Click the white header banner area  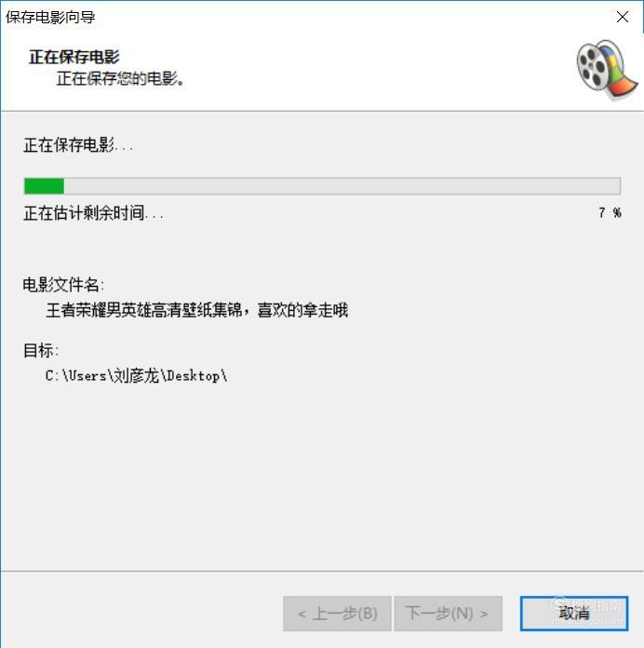click(x=322, y=70)
